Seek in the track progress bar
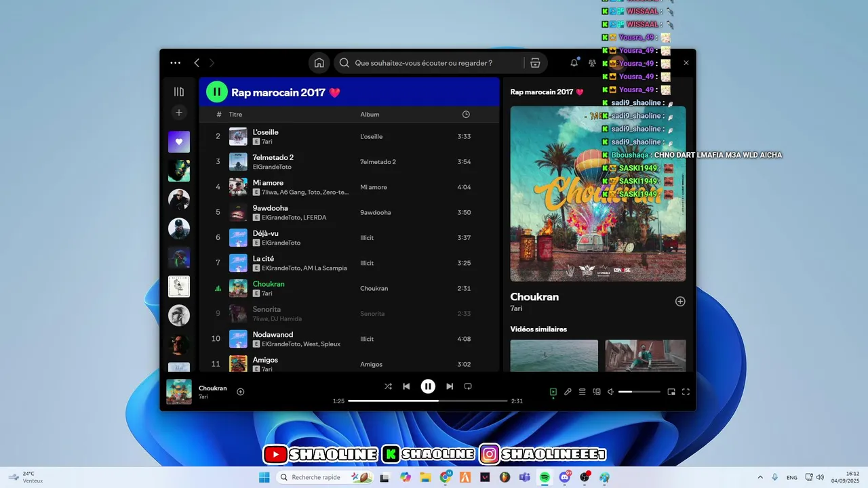 point(428,401)
